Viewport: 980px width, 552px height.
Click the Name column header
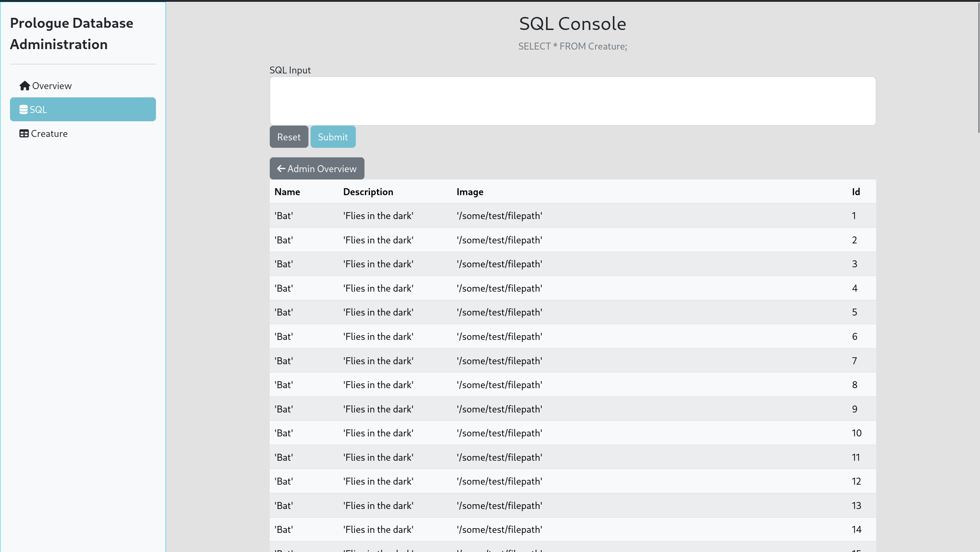click(x=287, y=192)
